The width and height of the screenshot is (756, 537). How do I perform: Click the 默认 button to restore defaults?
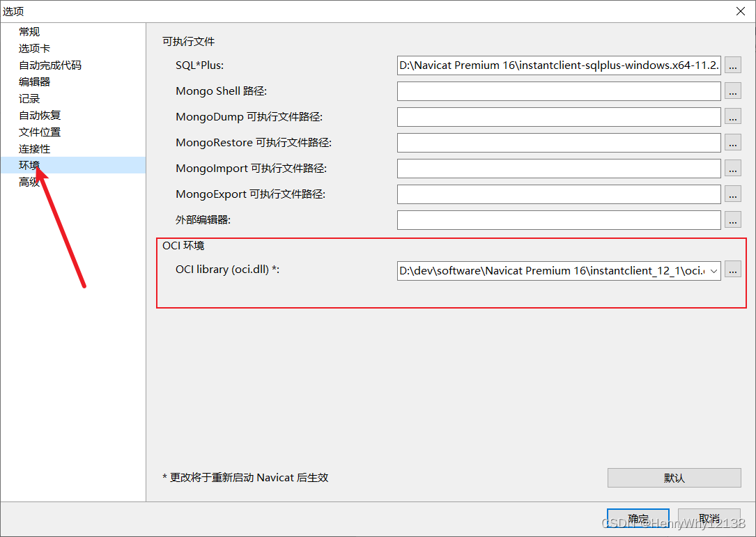click(673, 478)
